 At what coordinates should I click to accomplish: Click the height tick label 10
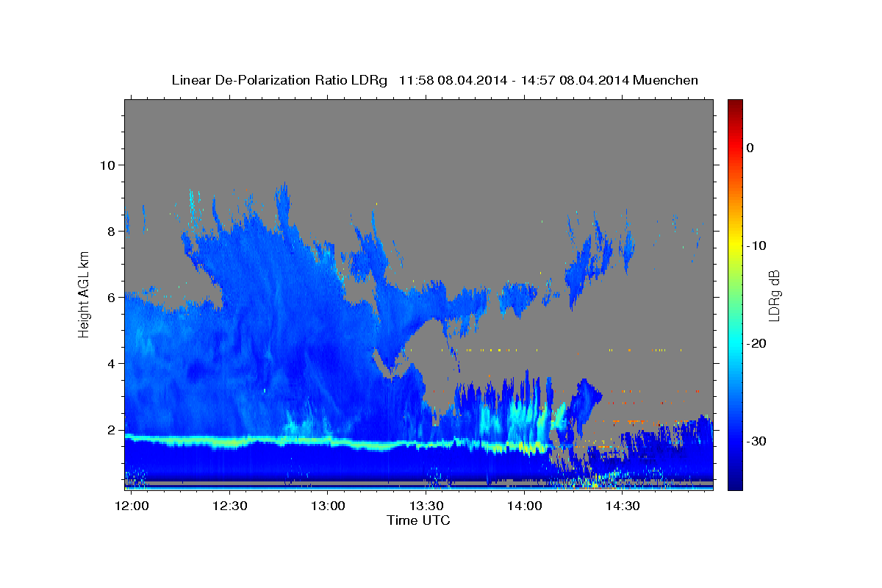click(x=108, y=165)
